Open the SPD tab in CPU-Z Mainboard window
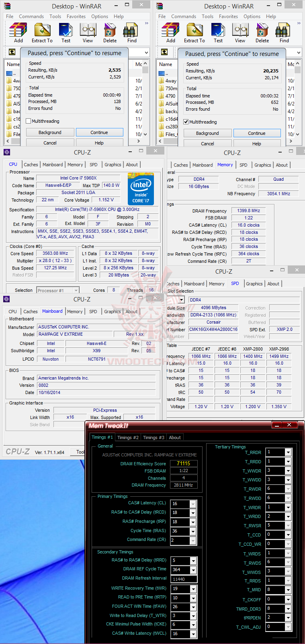Viewport: 305px width, 644px height. tap(93, 312)
